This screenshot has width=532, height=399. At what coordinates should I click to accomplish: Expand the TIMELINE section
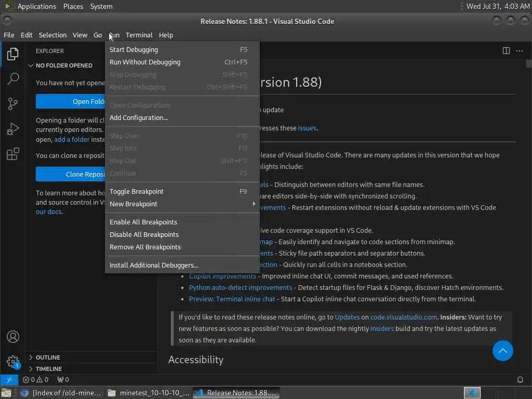pyautogui.click(x=48, y=369)
